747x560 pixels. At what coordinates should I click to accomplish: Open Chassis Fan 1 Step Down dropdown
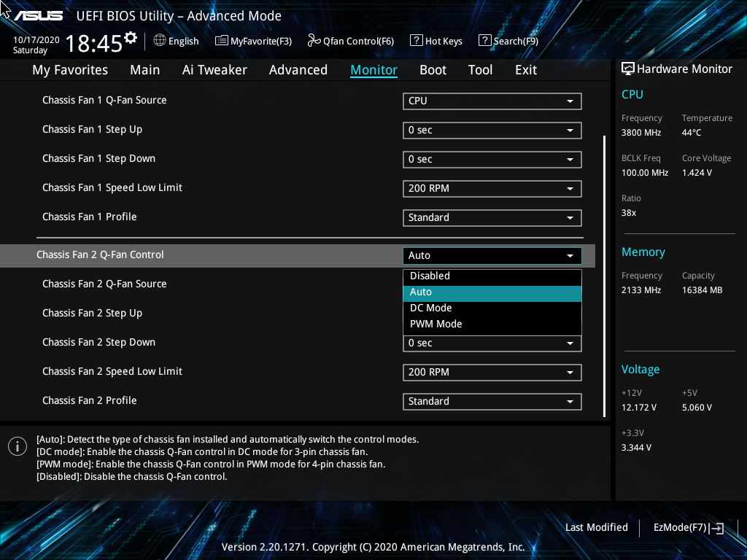(492, 160)
